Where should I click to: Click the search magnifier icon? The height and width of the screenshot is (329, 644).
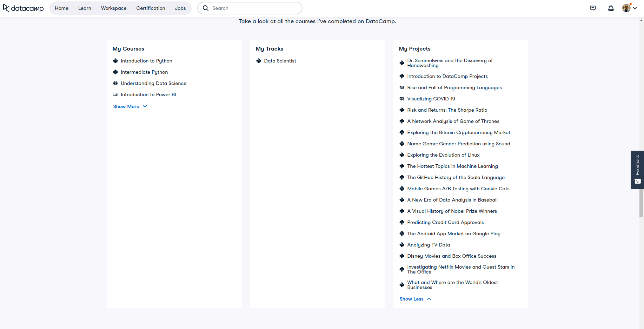206,8
